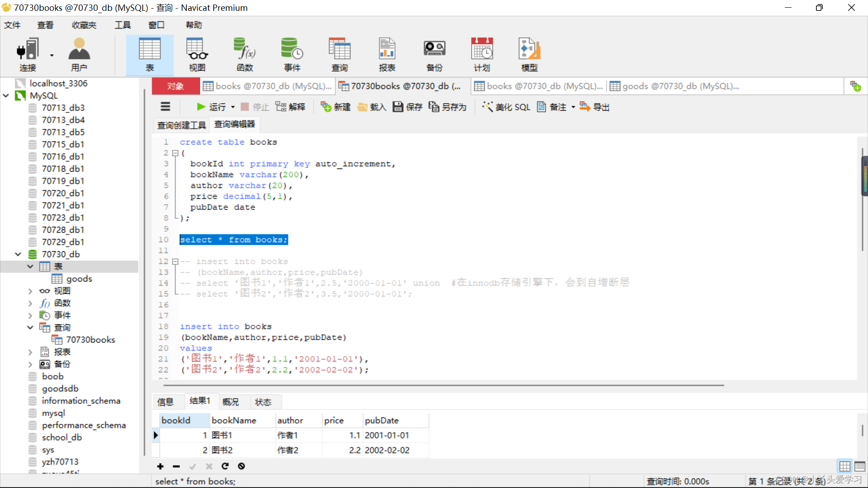Collapse the MySQL connection node
868x488 pixels.
click(x=6, y=95)
